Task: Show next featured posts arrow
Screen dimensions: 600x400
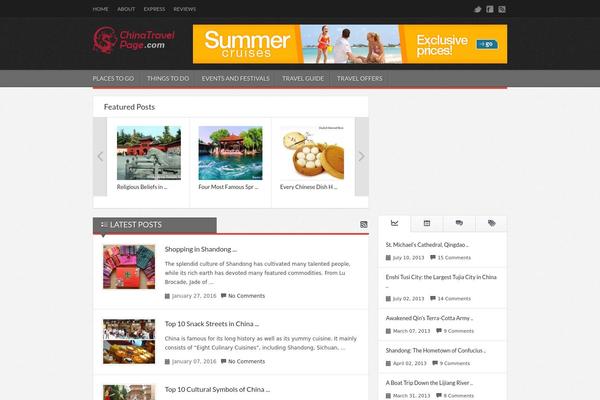Action: point(362,157)
